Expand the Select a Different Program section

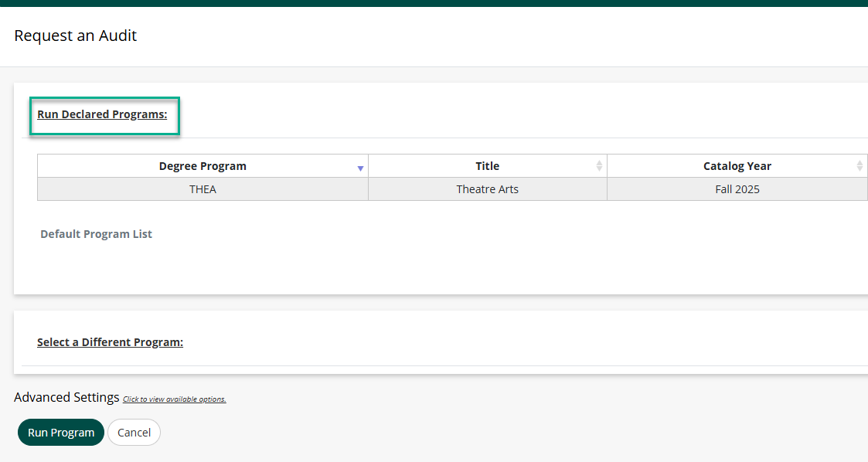[110, 341]
